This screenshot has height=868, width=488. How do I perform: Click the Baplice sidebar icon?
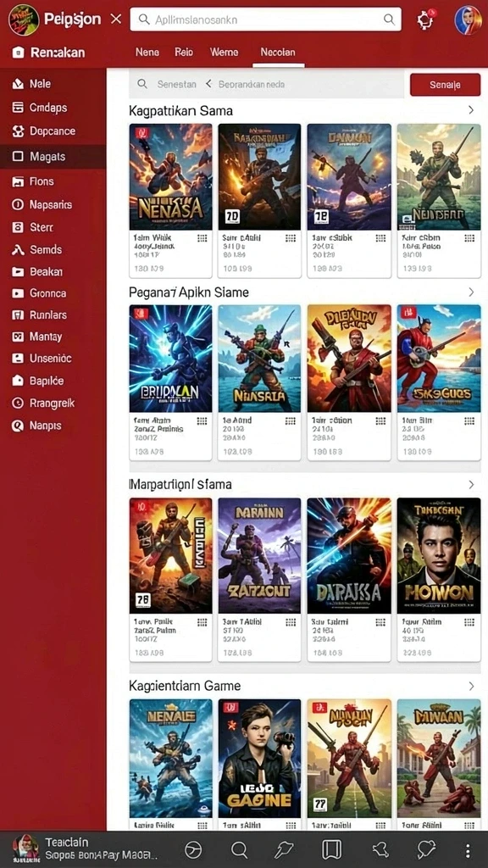click(x=18, y=381)
